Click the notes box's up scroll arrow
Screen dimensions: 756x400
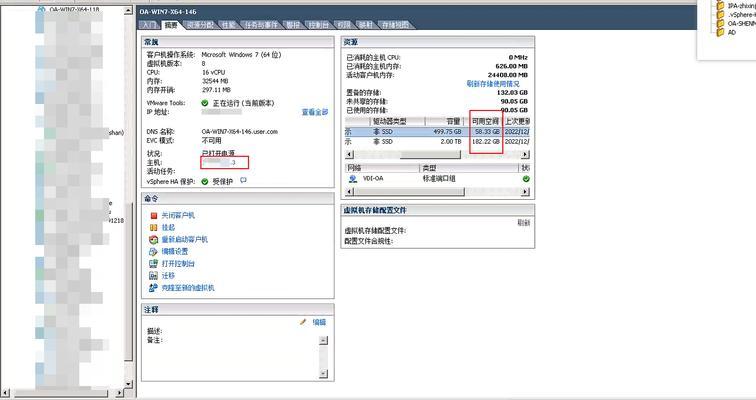[324, 340]
